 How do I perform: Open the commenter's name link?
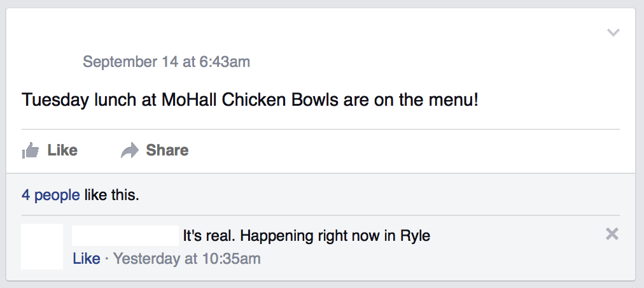pos(125,236)
